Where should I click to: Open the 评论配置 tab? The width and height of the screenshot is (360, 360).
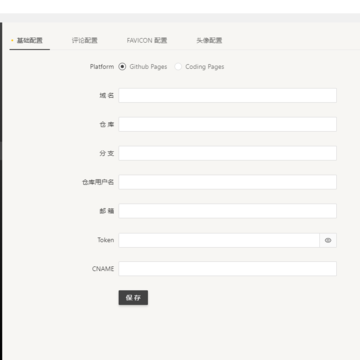pyautogui.click(x=85, y=41)
